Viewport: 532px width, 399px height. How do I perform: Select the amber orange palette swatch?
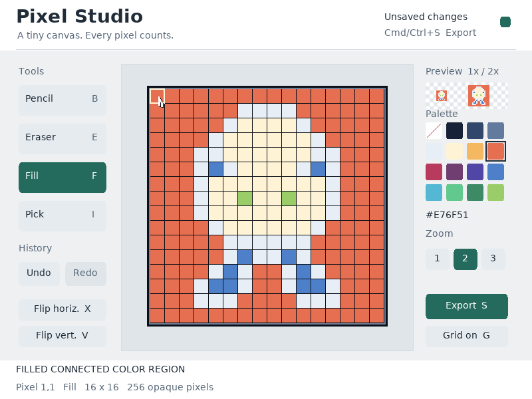click(x=475, y=152)
